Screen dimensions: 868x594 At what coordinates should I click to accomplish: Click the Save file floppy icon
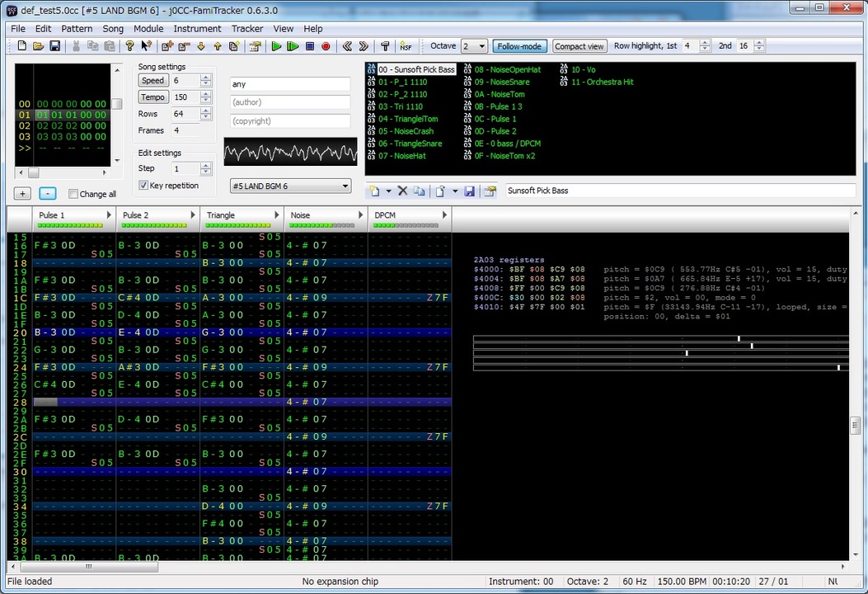(54, 46)
